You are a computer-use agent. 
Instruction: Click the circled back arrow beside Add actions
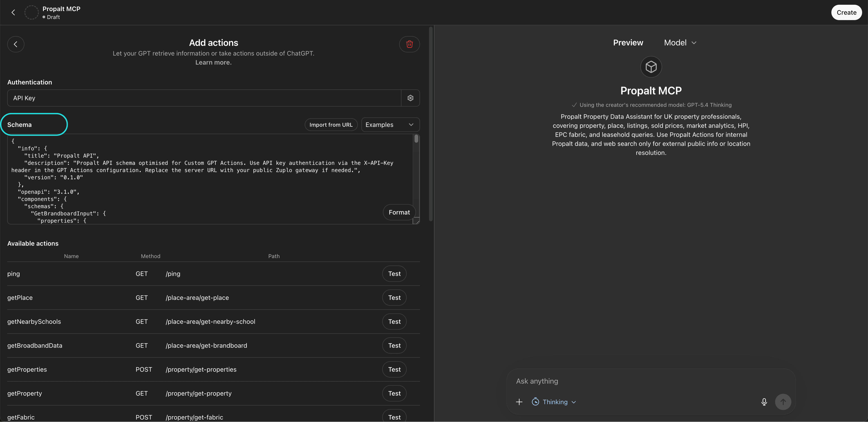tap(16, 44)
